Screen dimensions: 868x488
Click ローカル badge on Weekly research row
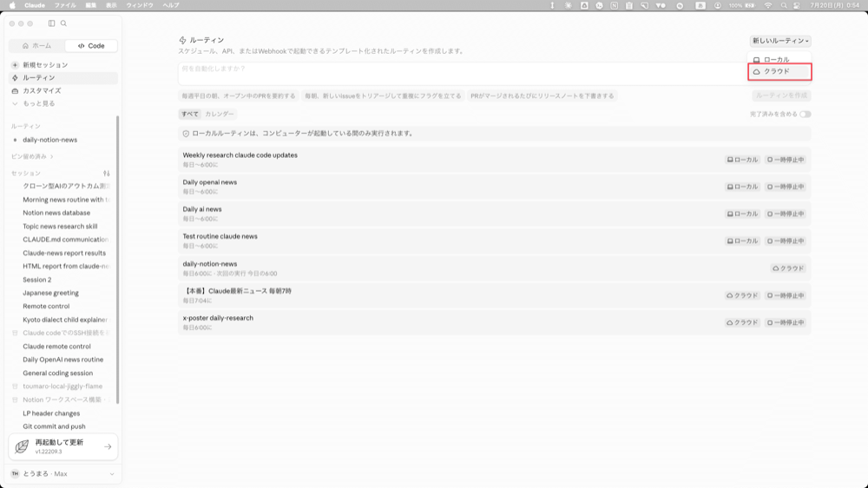pyautogui.click(x=742, y=160)
